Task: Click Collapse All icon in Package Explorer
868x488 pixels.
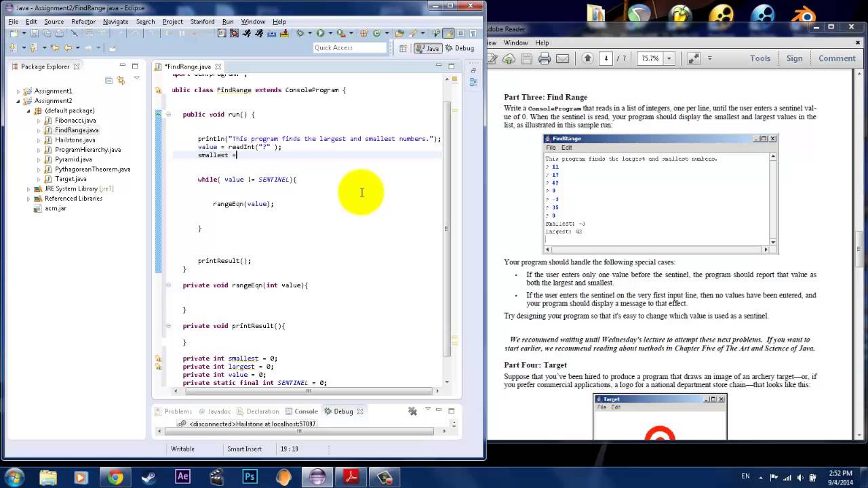Action: click(108, 80)
